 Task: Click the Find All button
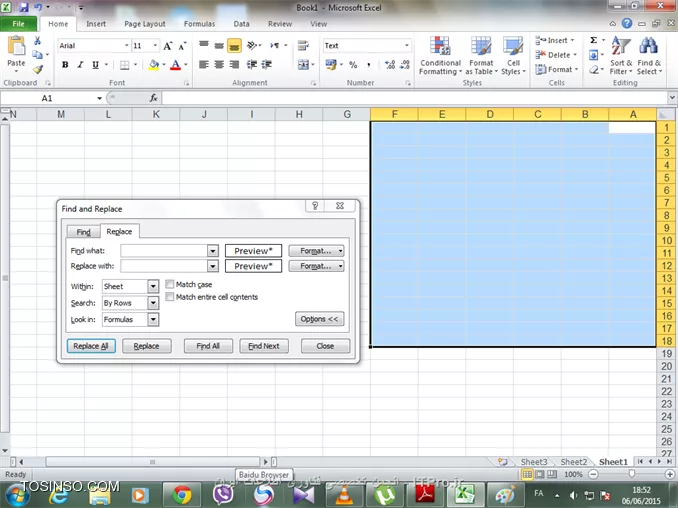coord(208,346)
